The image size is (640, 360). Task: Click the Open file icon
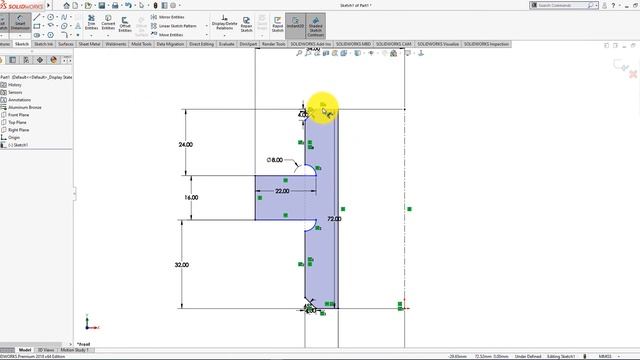coord(88,5)
